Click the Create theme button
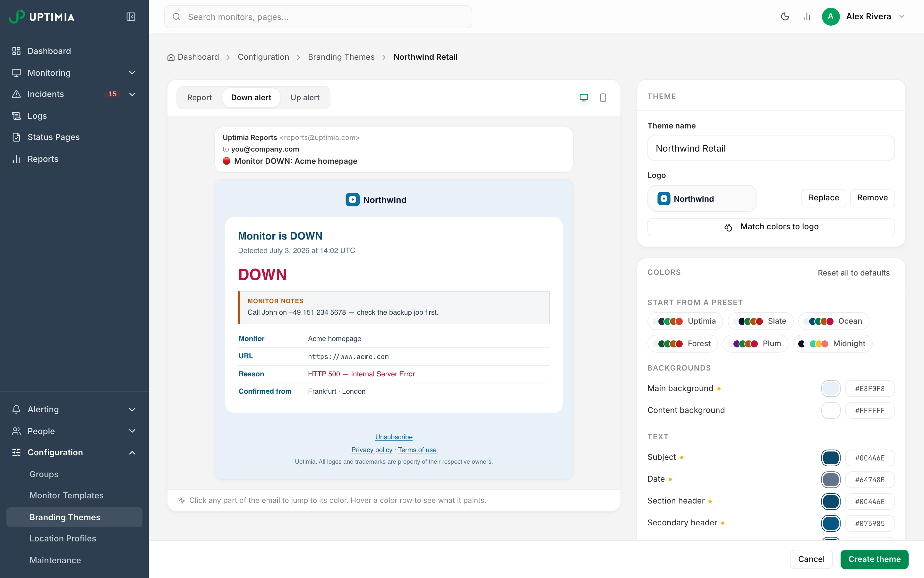The width and height of the screenshot is (924, 578). point(874,559)
